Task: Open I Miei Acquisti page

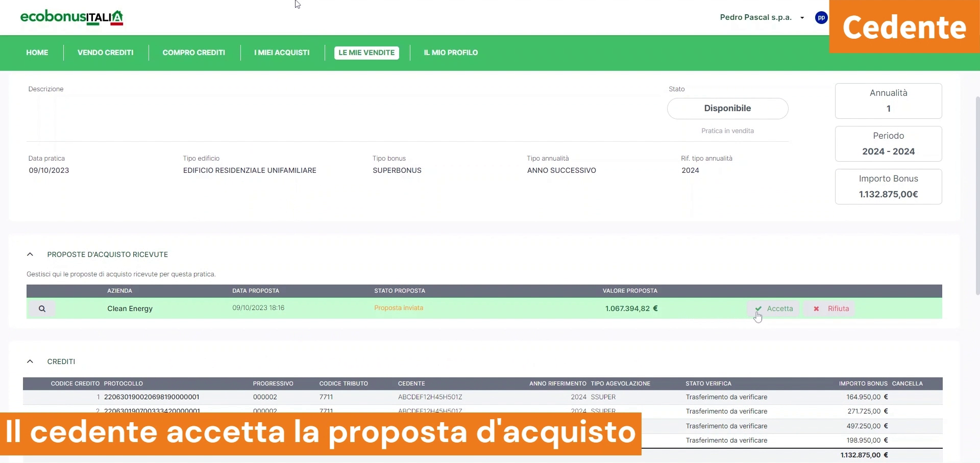Action: pos(282,53)
